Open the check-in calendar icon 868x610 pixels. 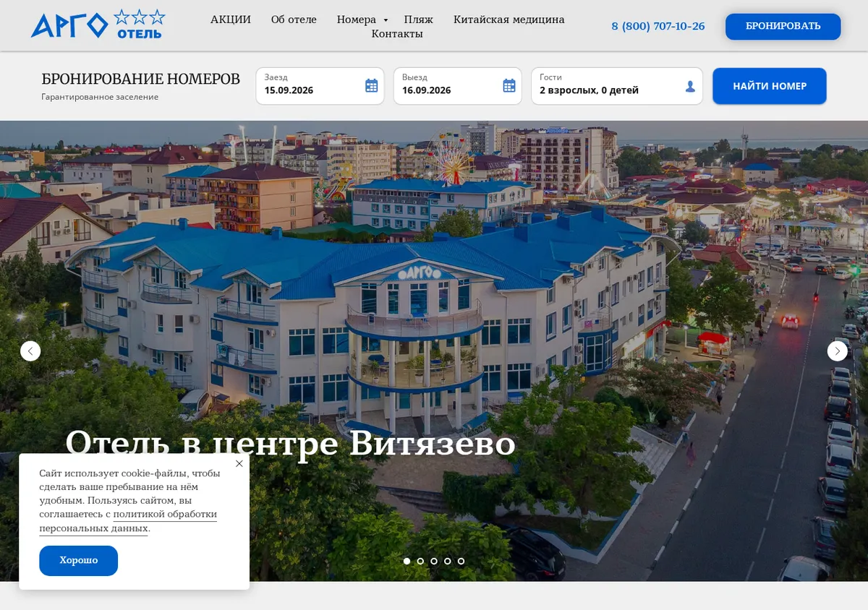(371, 86)
